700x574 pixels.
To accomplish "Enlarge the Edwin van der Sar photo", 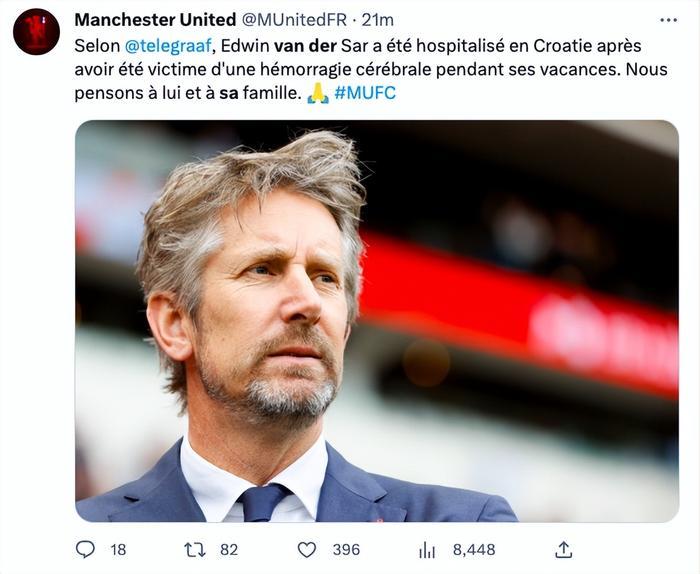I will pos(377,321).
